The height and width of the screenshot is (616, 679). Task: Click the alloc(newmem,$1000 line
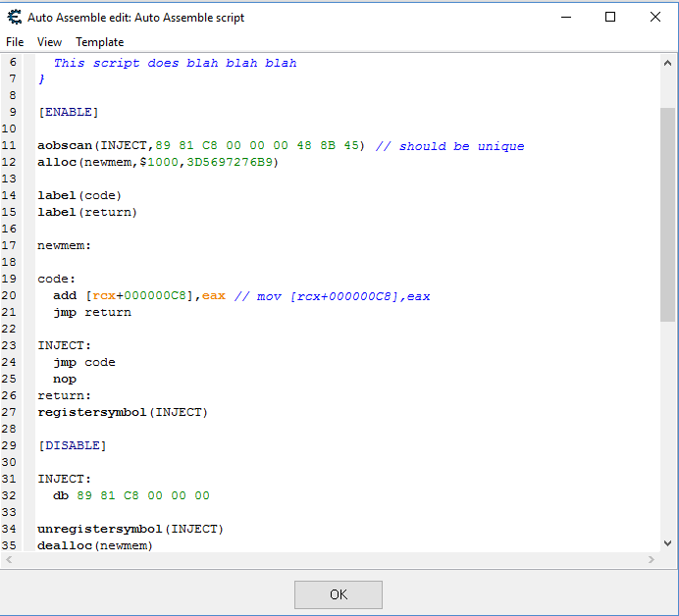pos(157,162)
